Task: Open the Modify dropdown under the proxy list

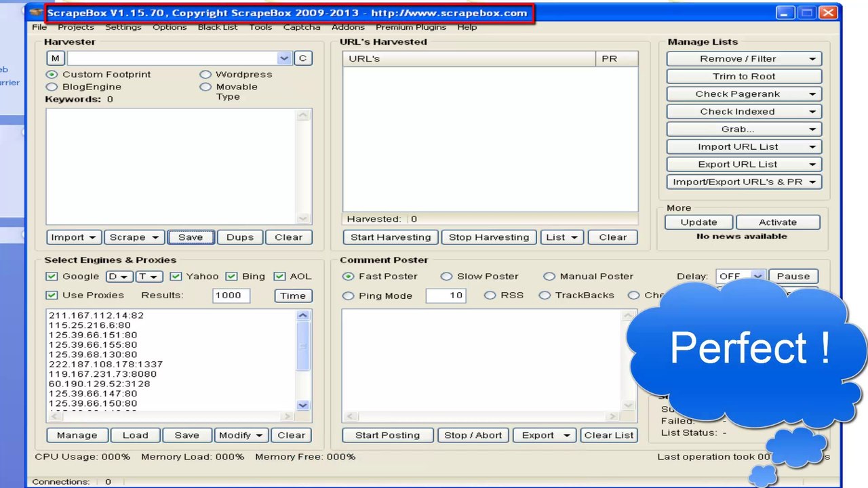Action: tap(241, 435)
